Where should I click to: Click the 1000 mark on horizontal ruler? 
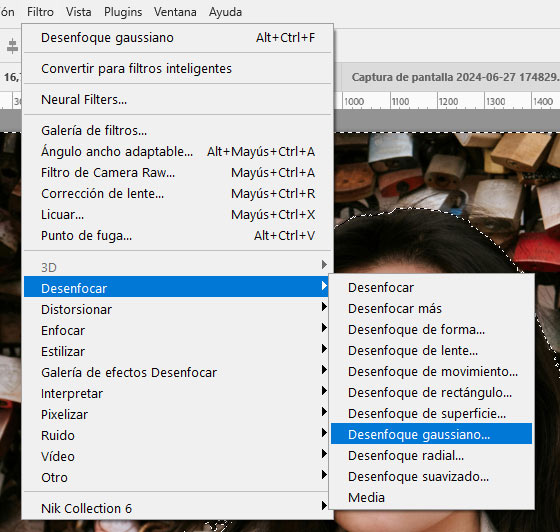pyautogui.click(x=354, y=102)
